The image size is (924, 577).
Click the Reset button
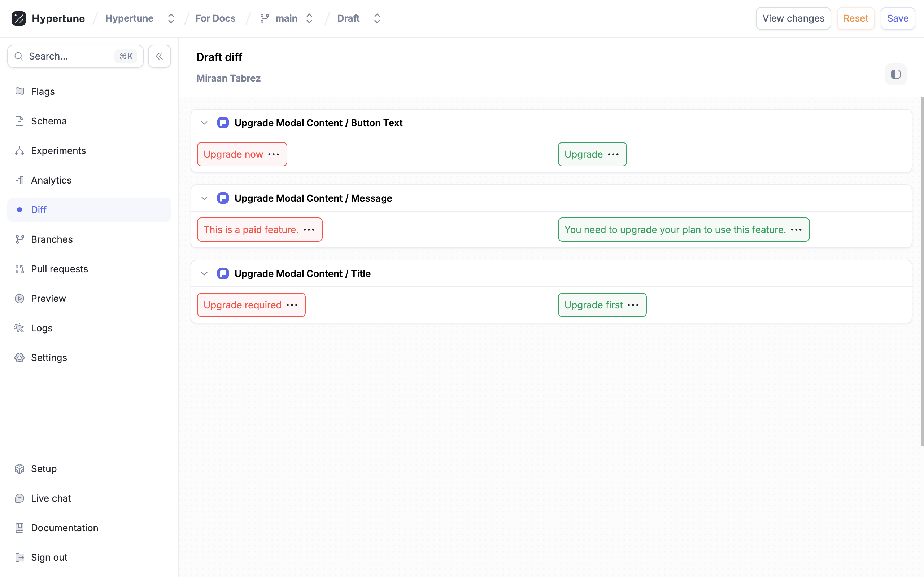(855, 18)
